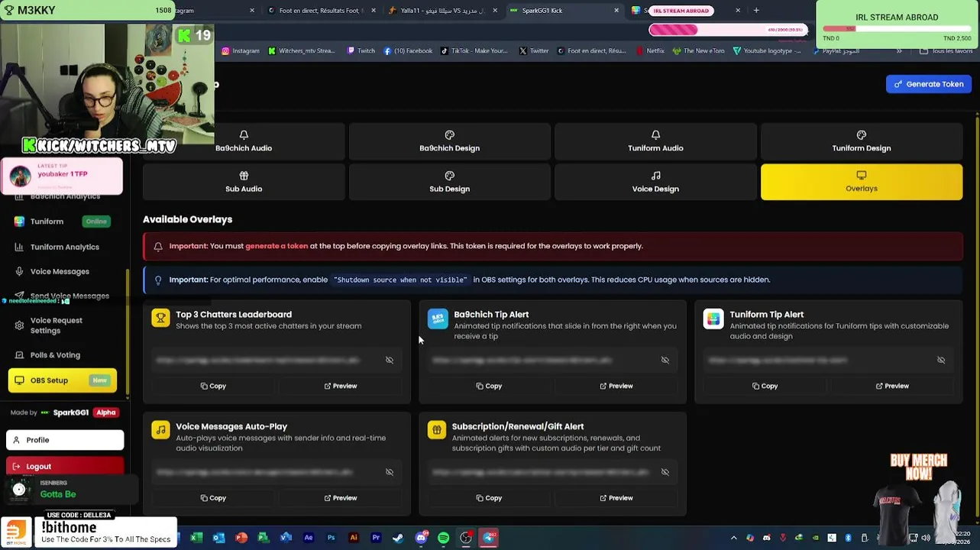The height and width of the screenshot is (550, 980).
Task: Expand the bookmarks overflow chevron
Action: (x=899, y=51)
